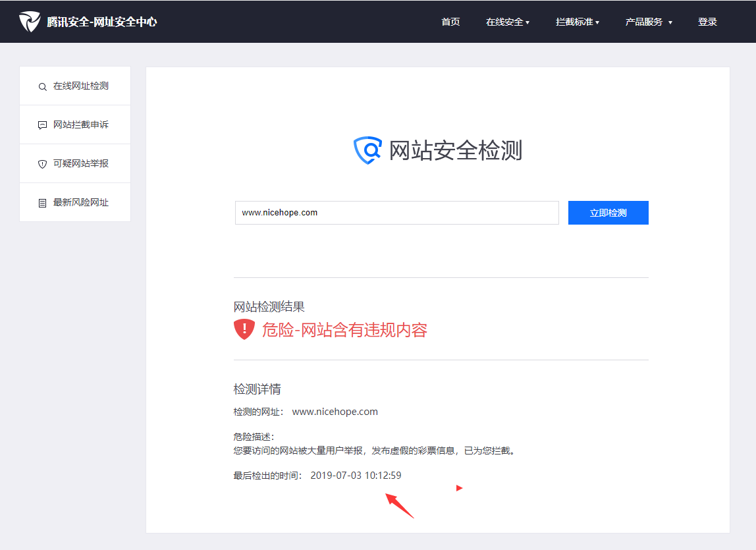Click the red danger shield icon
The height and width of the screenshot is (550, 756).
pos(244,329)
